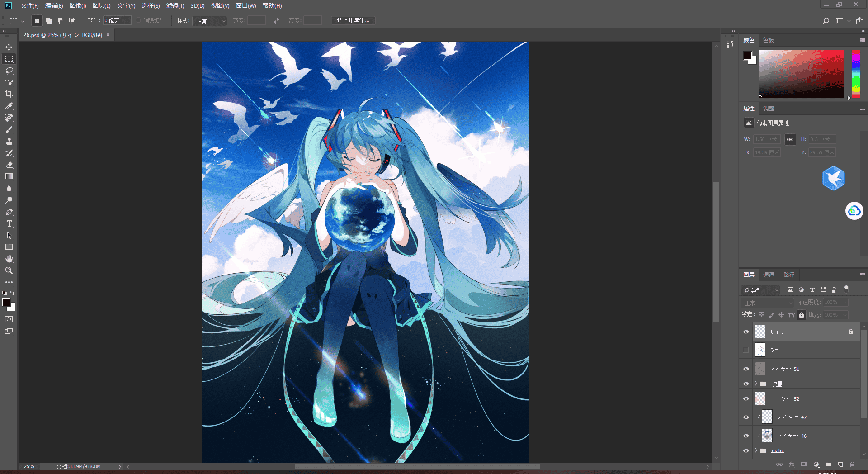Show the ラフ layer

(x=746, y=350)
